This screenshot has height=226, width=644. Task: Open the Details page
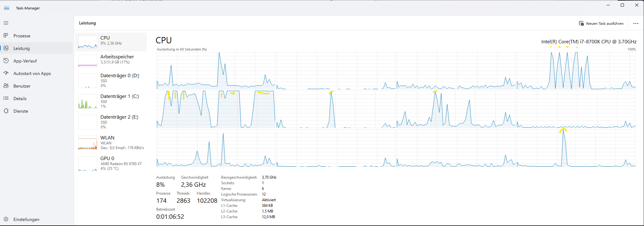pyautogui.click(x=36, y=98)
